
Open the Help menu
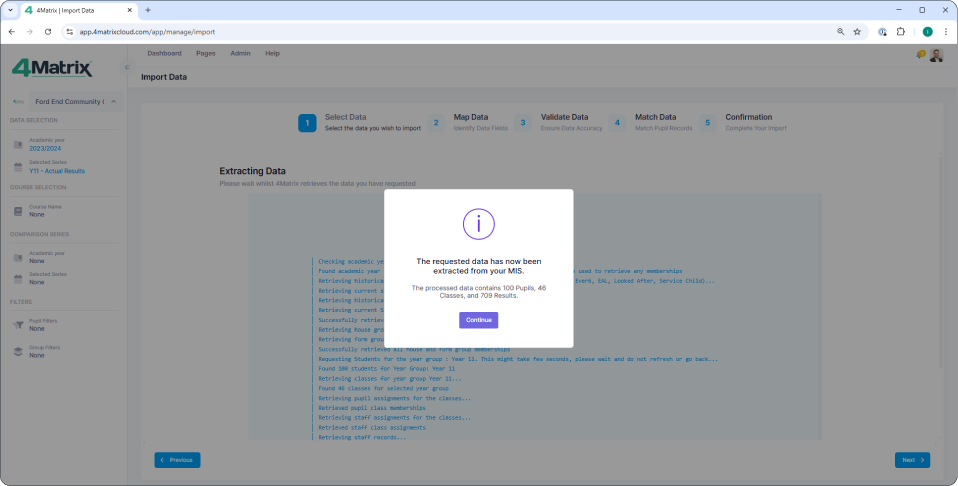[x=272, y=53]
